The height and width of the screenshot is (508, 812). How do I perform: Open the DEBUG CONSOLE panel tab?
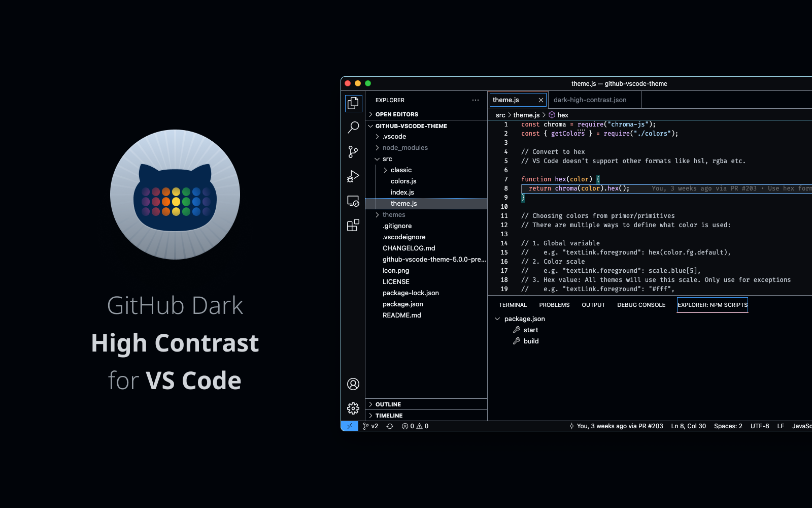[641, 305]
